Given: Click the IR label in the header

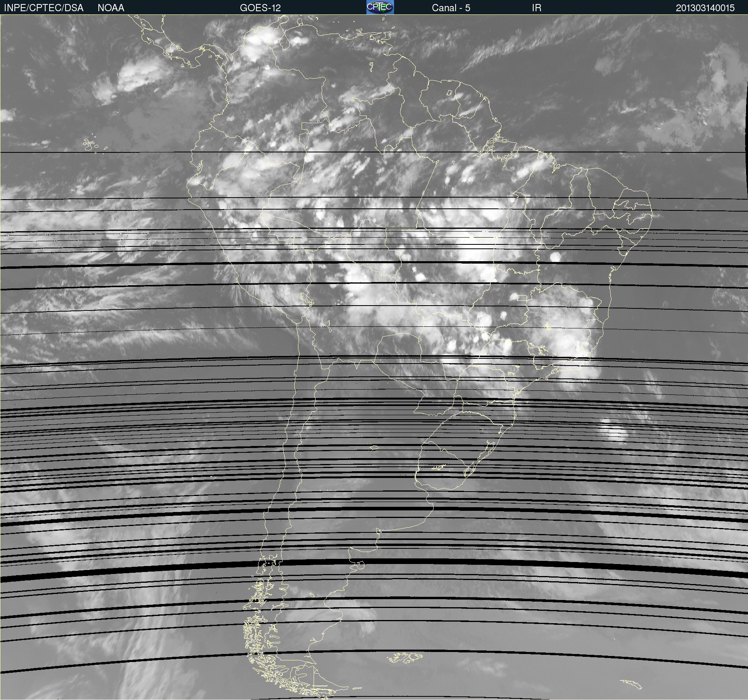Looking at the screenshot, I should pyautogui.click(x=536, y=8).
